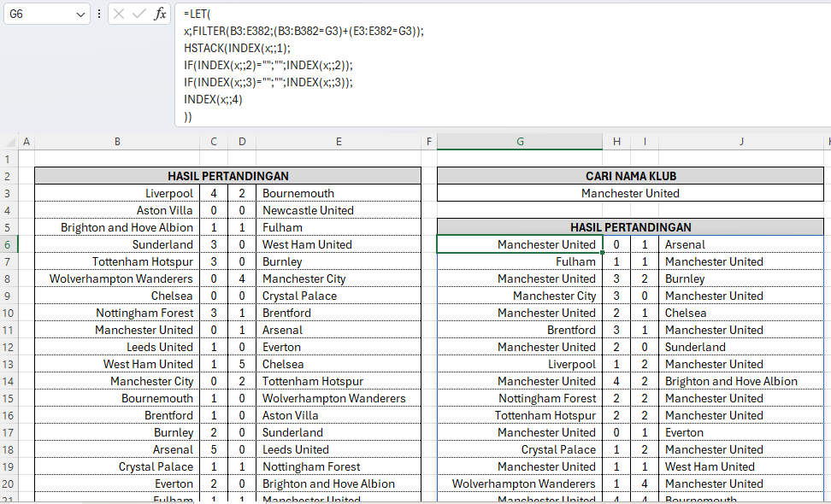Select Nottingham Forest in row 19 column E
The image size is (831, 504).
tap(339, 467)
